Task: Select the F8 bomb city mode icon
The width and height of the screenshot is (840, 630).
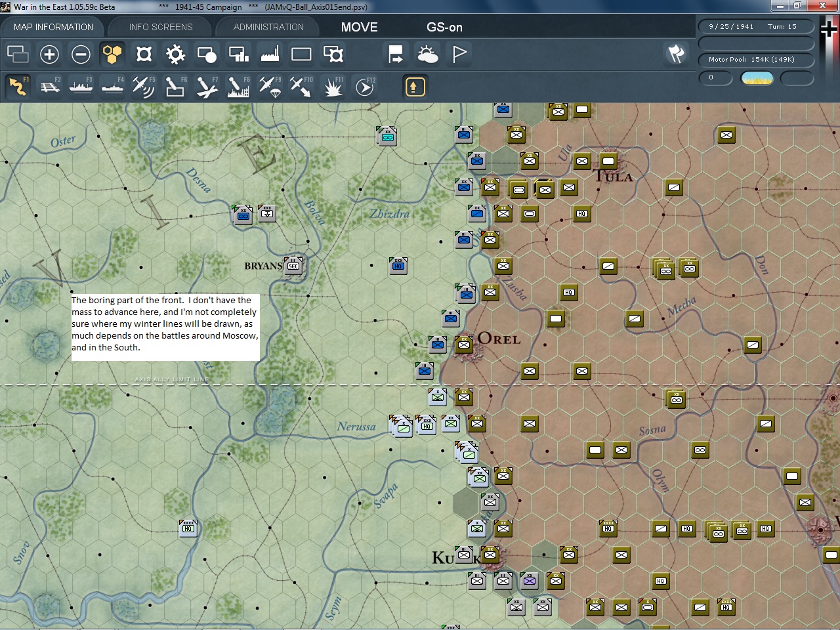Action: (238, 87)
